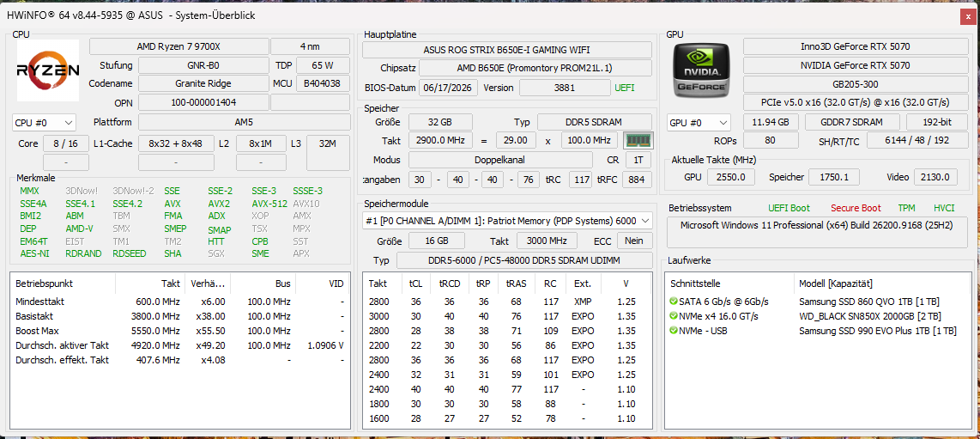This screenshot has width=980, height=439.
Task: Click the DDR5-6000 / PC5-48000 type field
Action: click(x=523, y=259)
